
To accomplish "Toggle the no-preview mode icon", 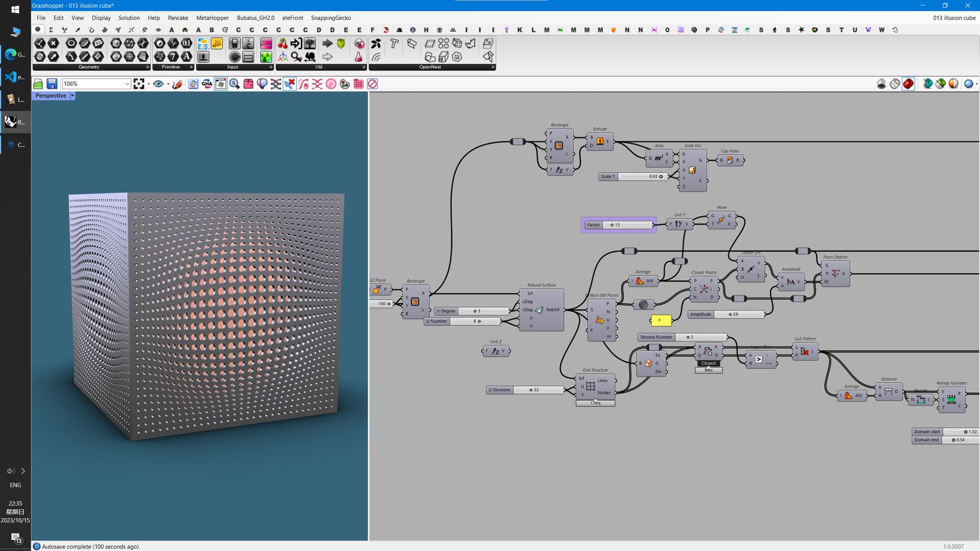I will (x=881, y=84).
